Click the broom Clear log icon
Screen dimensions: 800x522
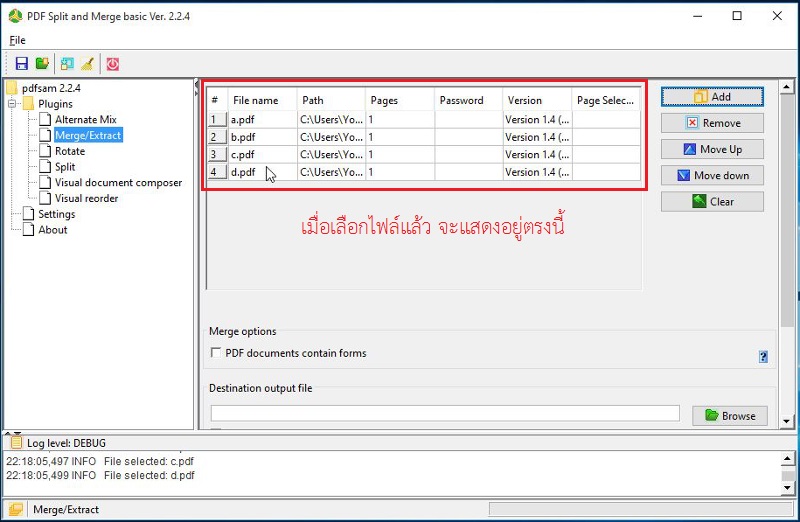[87, 64]
